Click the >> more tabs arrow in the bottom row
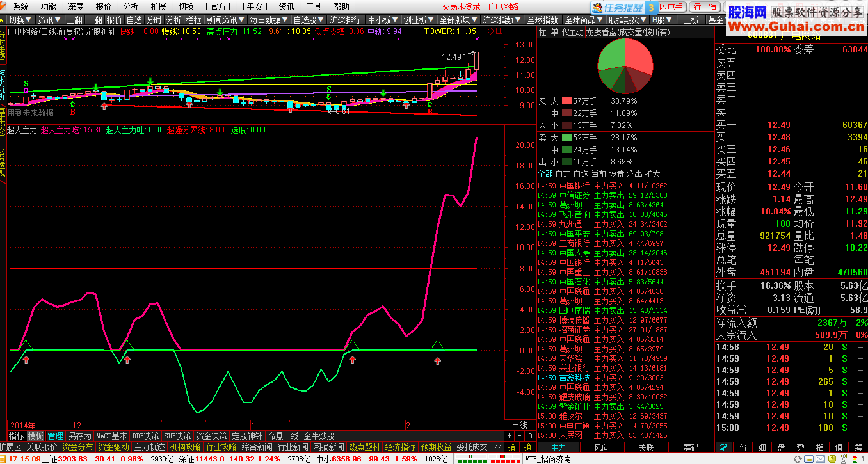This screenshot has width=868, height=464. [x=497, y=447]
